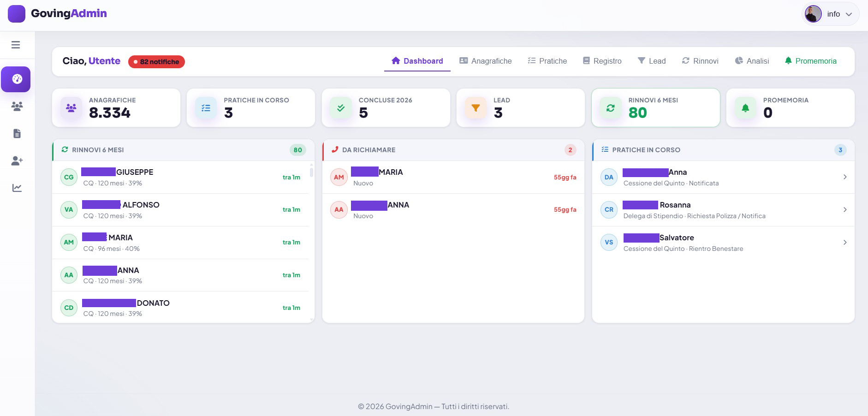
Task: Open the Analisi tab
Action: pyautogui.click(x=752, y=61)
